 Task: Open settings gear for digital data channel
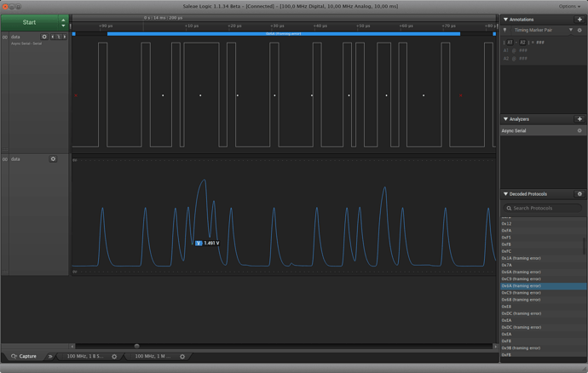click(44, 37)
